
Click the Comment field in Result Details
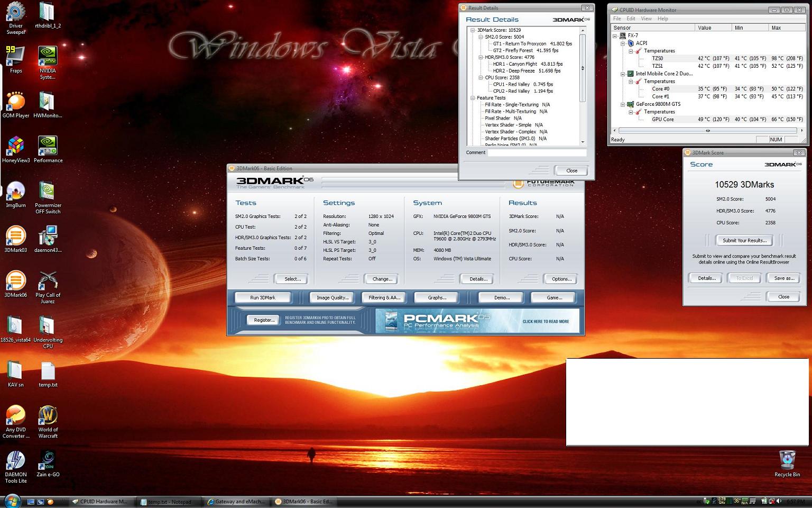click(537, 152)
